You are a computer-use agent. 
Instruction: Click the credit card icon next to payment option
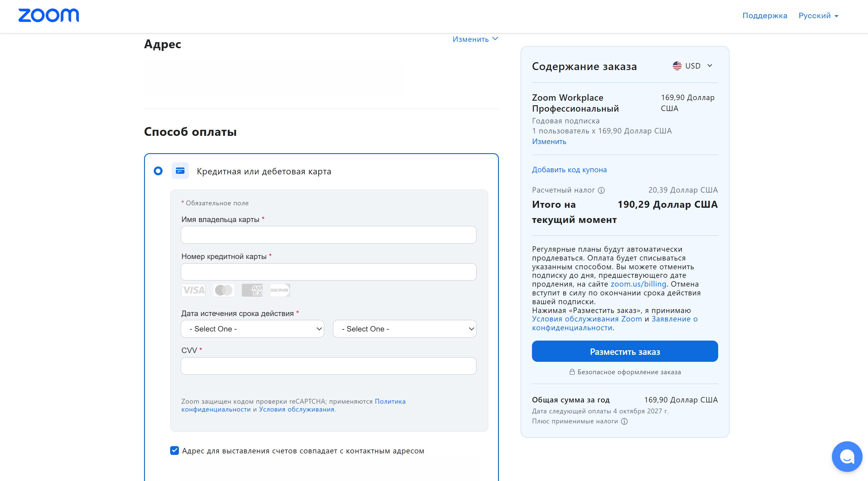[180, 171]
